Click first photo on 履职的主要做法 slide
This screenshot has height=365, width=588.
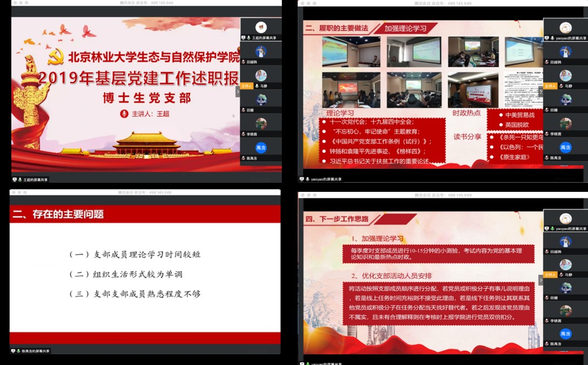343,51
